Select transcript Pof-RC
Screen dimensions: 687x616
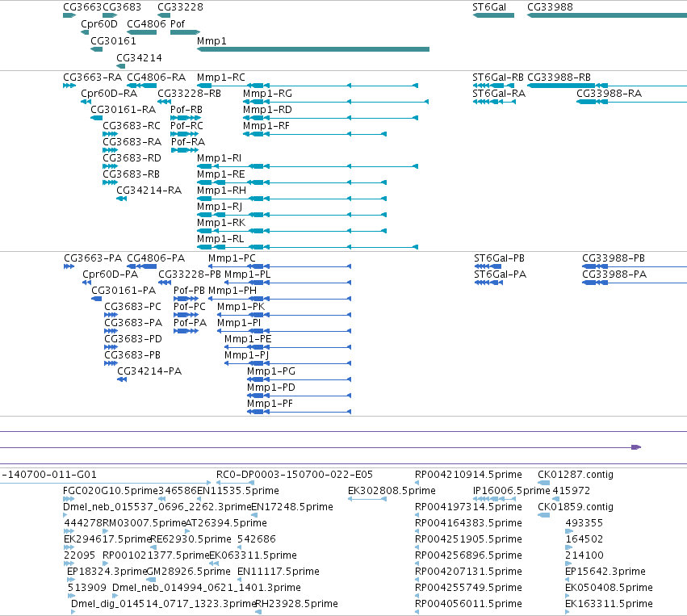coord(186,134)
